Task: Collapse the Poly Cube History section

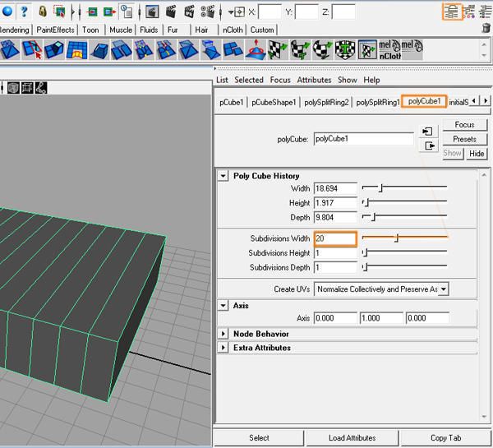Action: click(223, 176)
